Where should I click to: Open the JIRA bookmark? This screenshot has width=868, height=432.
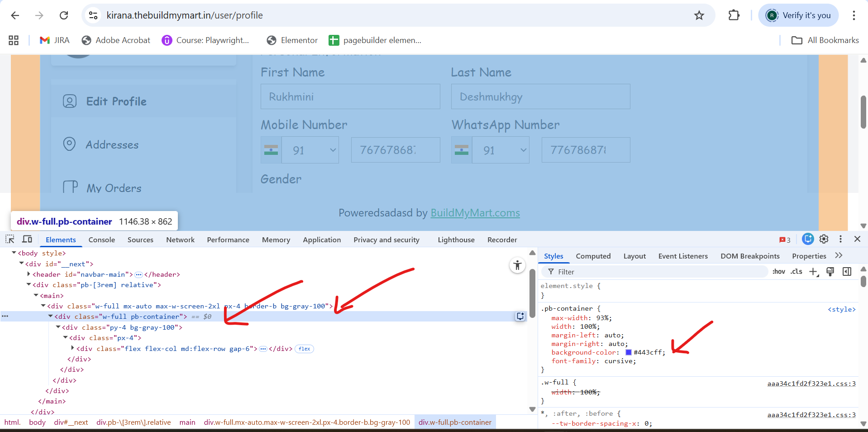pyautogui.click(x=55, y=40)
